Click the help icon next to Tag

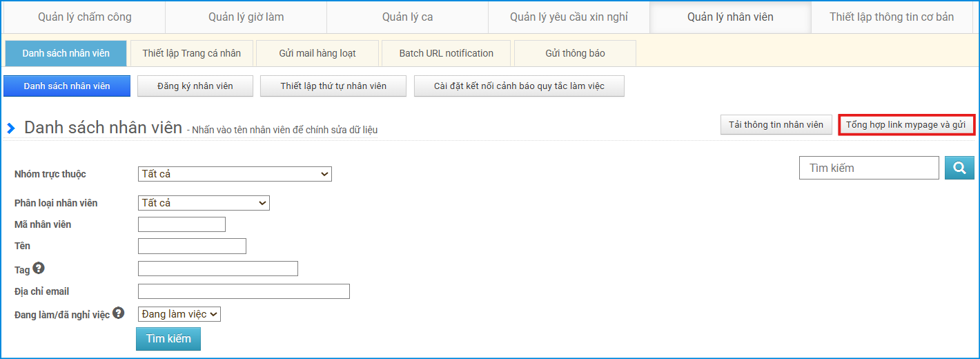pyautogui.click(x=39, y=268)
